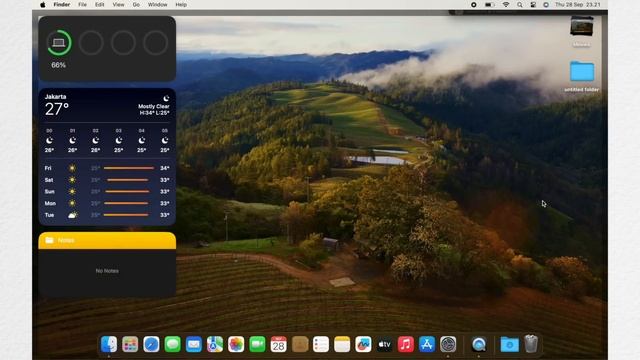Open Finder from the Dock
This screenshot has height=360, width=640.
109,344
